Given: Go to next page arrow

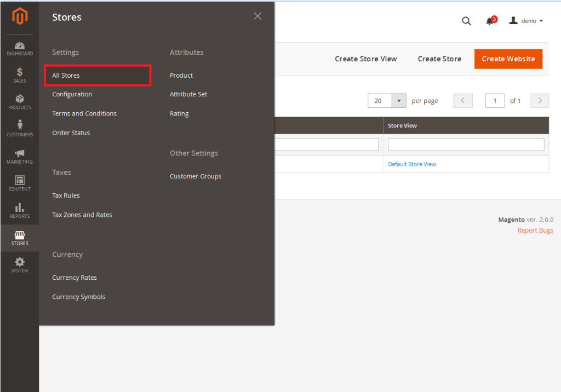Looking at the screenshot, I should 540,101.
